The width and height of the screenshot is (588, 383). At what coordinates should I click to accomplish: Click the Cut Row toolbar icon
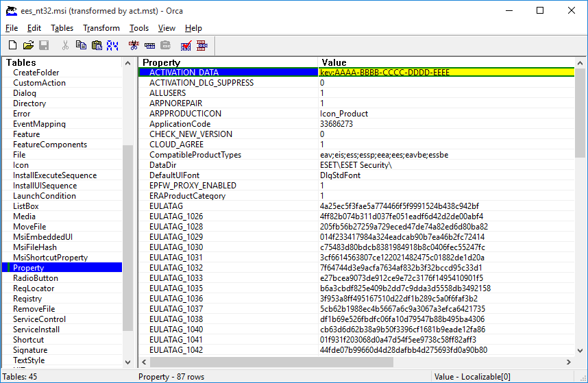coord(134,45)
